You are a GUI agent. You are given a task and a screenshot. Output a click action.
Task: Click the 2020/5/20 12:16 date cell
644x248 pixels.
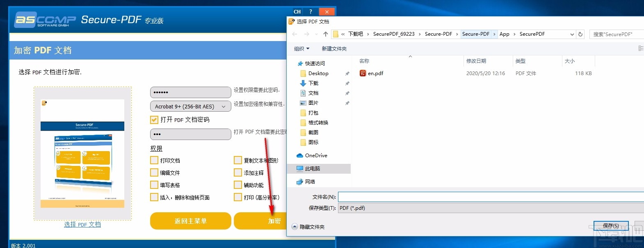click(486, 73)
